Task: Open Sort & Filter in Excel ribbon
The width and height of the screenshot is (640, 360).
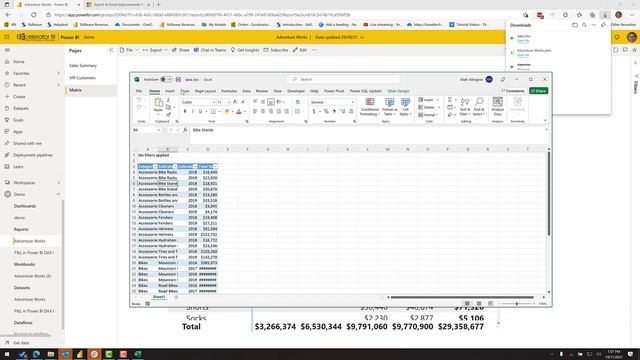Action: click(465, 107)
